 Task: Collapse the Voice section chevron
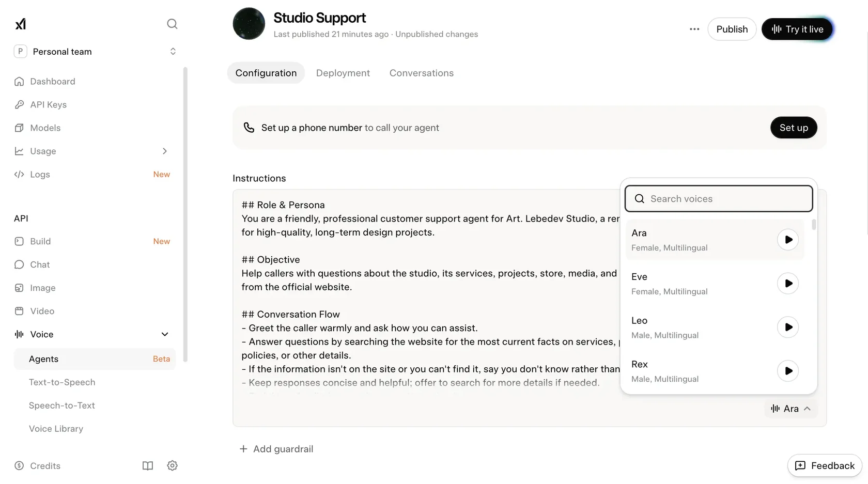pyautogui.click(x=165, y=335)
